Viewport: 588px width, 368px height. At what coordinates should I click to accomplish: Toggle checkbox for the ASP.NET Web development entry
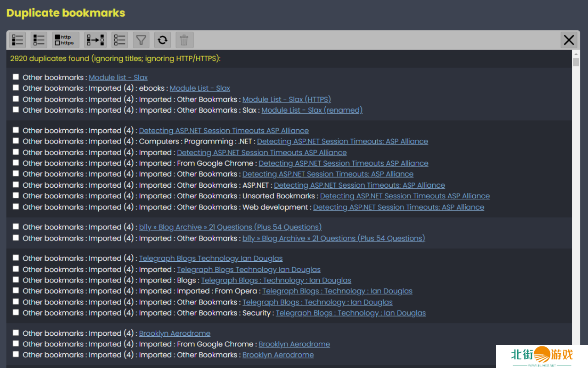pyautogui.click(x=16, y=207)
